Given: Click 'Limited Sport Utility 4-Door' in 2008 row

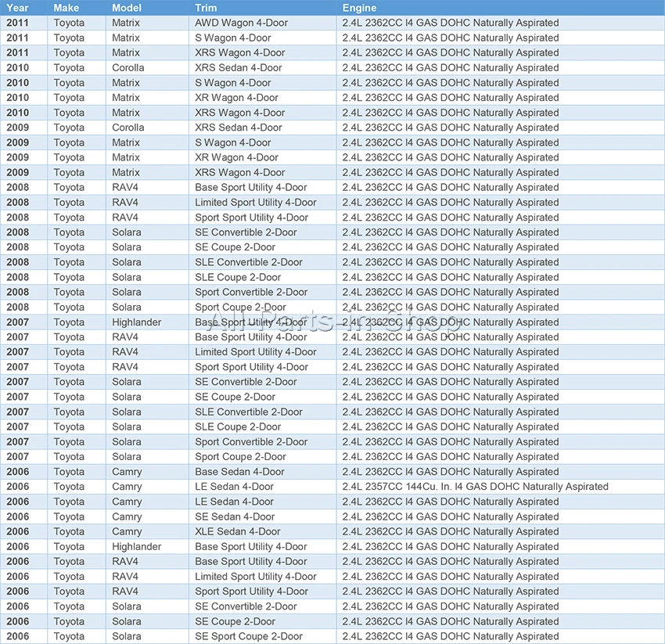Looking at the screenshot, I should 256,203.
